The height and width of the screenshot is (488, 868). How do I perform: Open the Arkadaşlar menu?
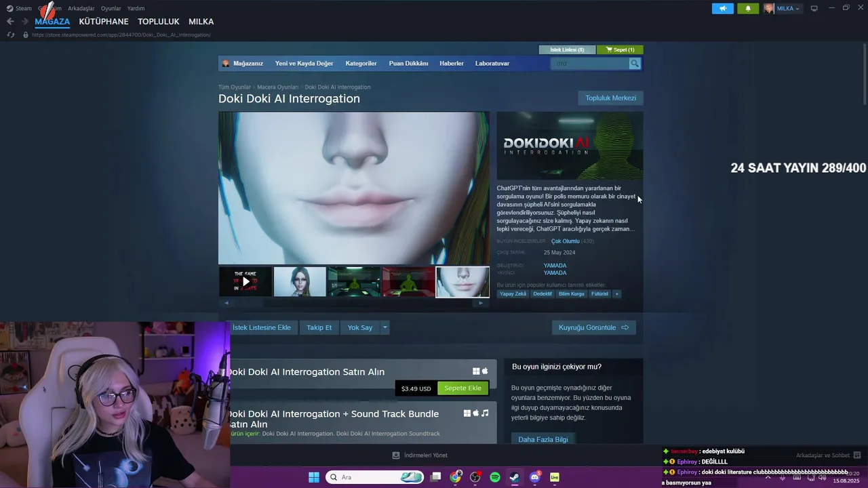(81, 9)
